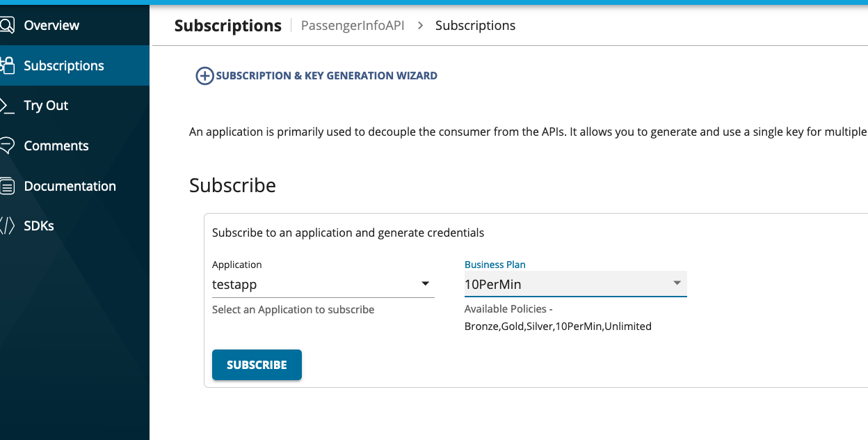Click the SDKs code brackets icon
This screenshot has width=868, height=440.
pyautogui.click(x=7, y=226)
